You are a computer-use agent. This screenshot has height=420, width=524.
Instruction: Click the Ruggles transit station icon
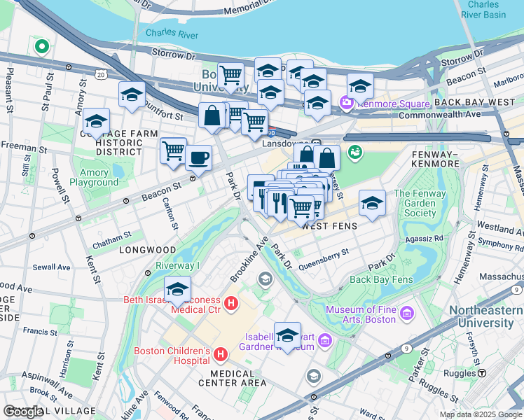tap(482, 373)
